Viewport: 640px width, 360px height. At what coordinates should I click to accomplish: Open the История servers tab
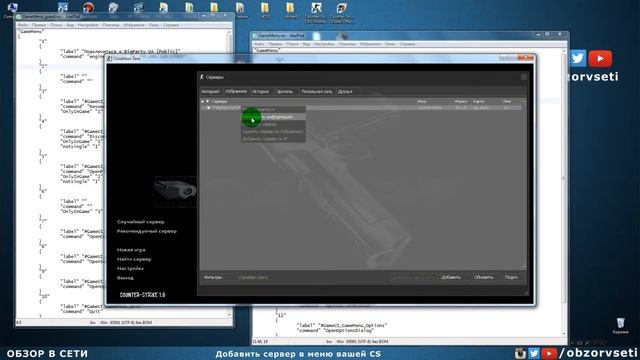click(x=260, y=92)
